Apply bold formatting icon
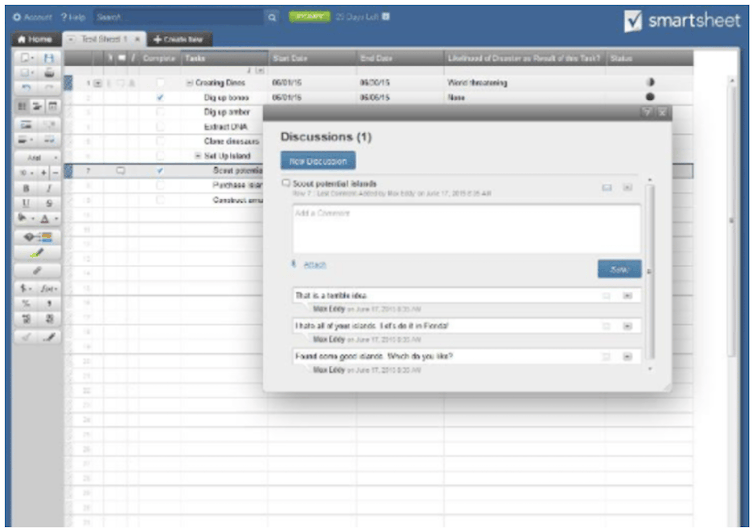756x532 pixels. tap(26, 188)
